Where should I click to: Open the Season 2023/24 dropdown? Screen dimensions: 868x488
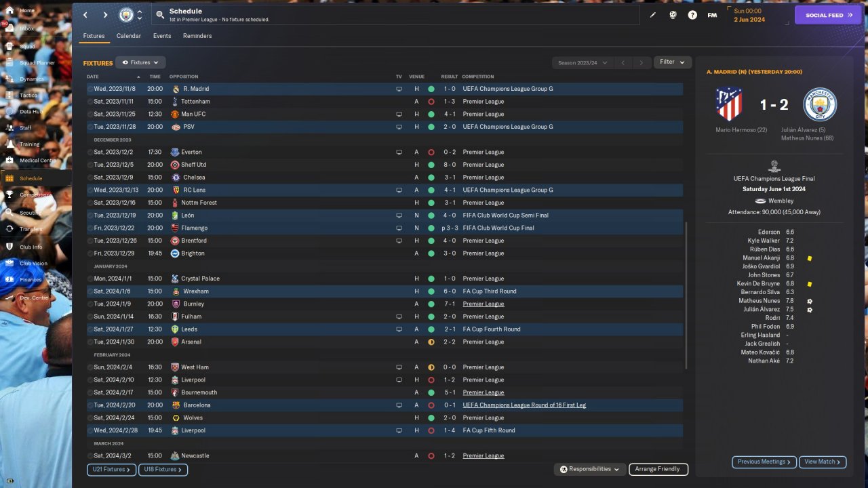[583, 62]
